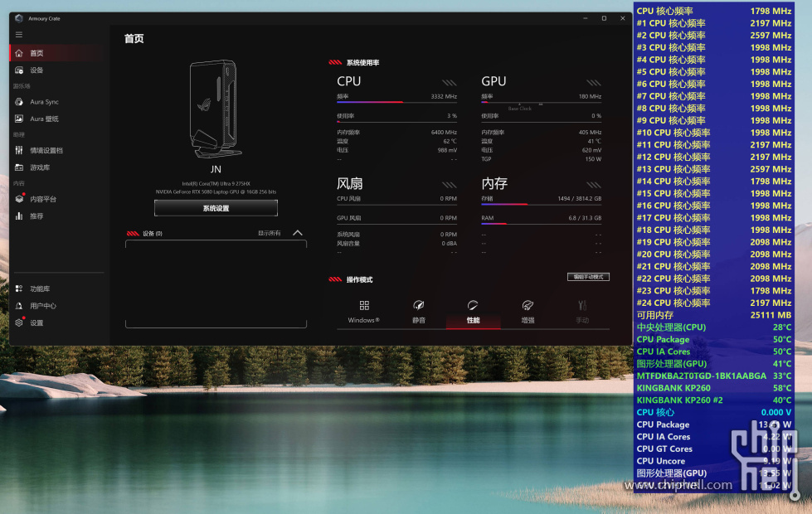Open 游戏库 game library
The width and height of the screenshot is (812, 514).
[59, 167]
